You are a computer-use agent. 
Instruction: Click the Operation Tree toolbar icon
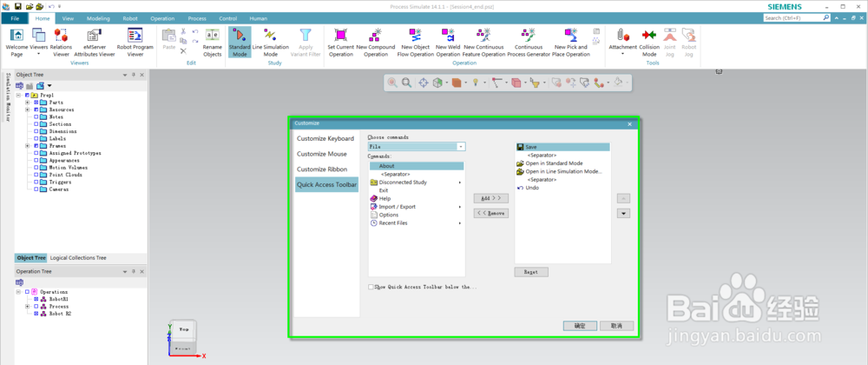[19, 282]
